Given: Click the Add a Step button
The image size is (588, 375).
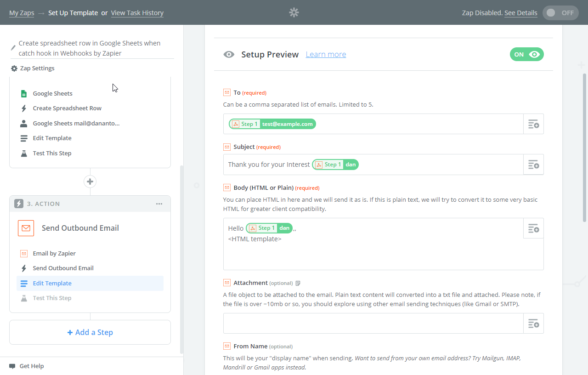Looking at the screenshot, I should (x=90, y=332).
